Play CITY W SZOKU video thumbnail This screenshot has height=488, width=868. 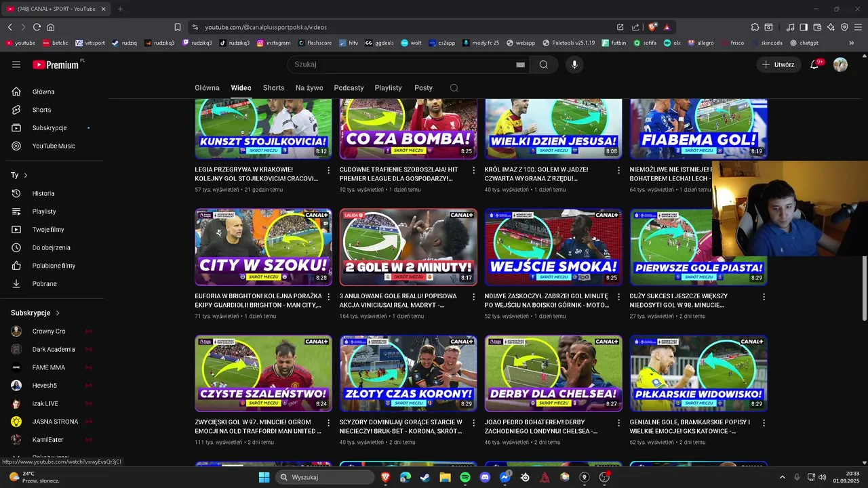click(x=263, y=247)
